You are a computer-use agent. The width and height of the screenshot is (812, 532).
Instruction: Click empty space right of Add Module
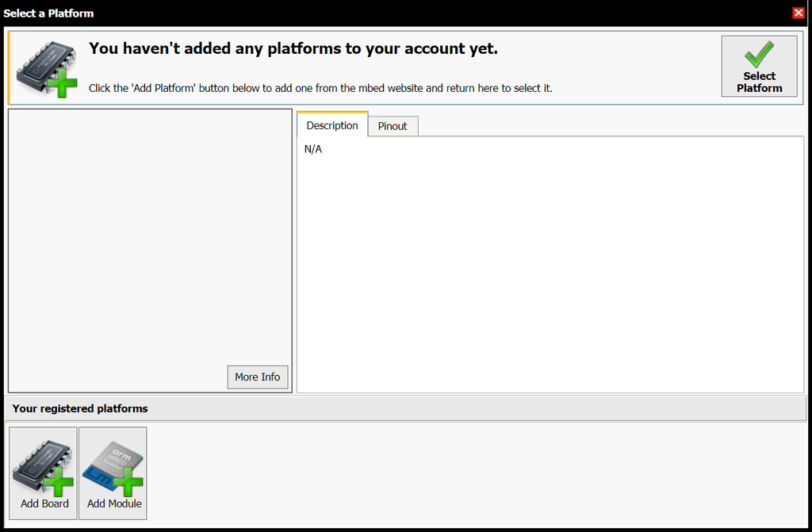tap(476, 473)
